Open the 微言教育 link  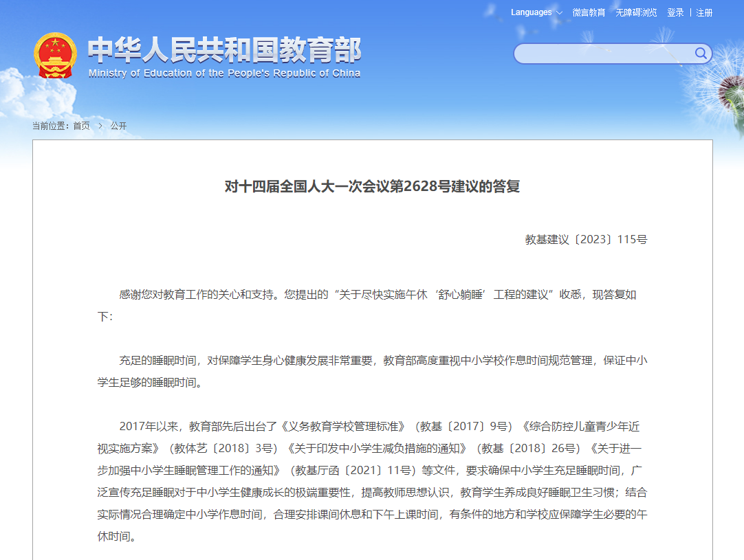tap(589, 12)
